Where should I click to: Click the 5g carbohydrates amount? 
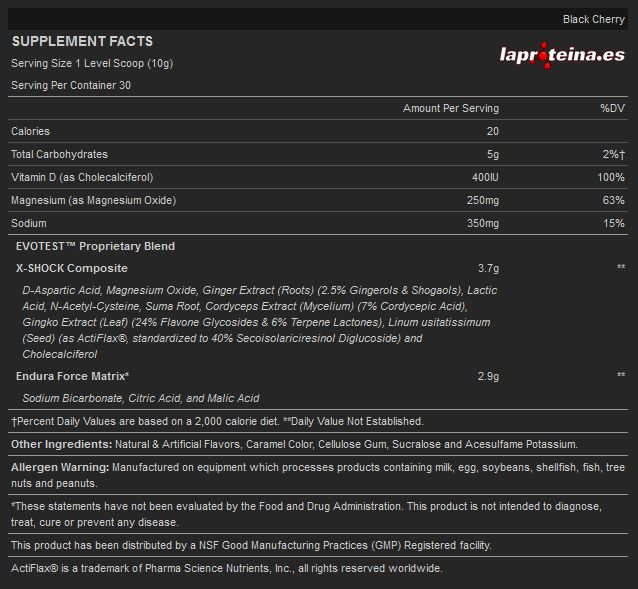(x=493, y=154)
